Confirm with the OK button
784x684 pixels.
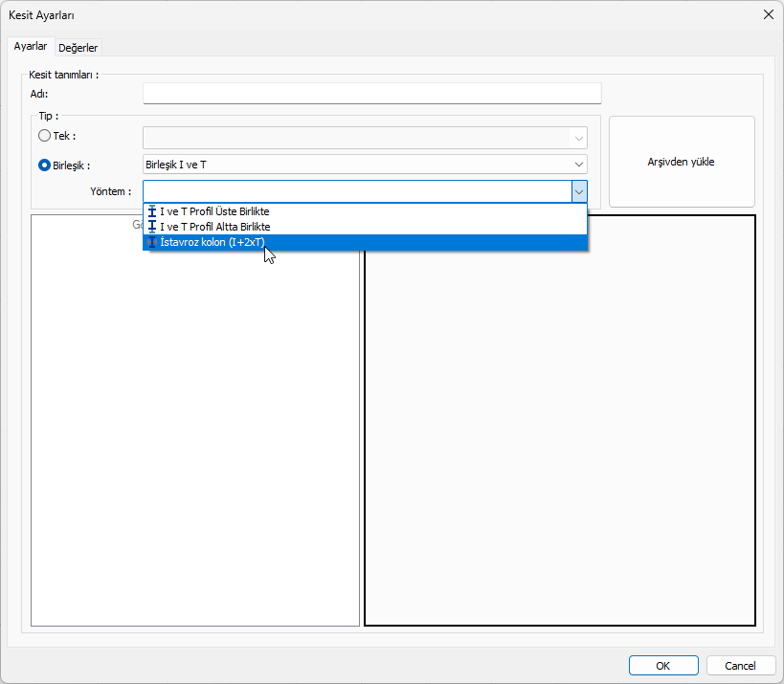[662, 666]
